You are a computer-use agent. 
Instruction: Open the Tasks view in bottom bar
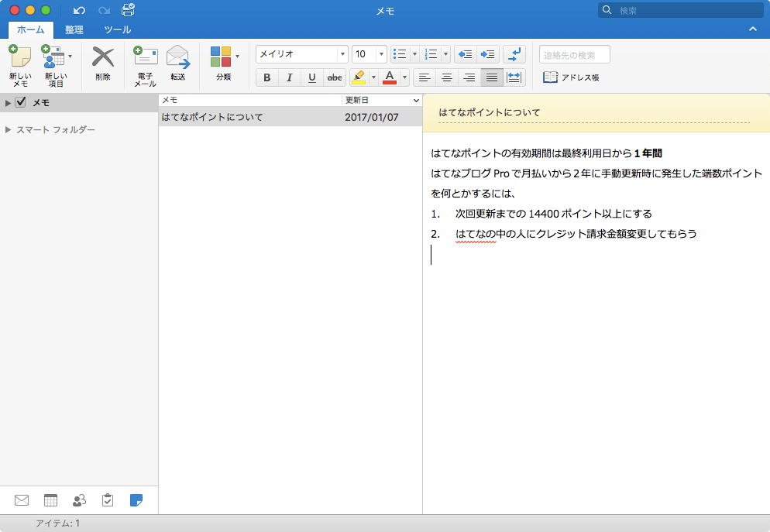(108, 500)
